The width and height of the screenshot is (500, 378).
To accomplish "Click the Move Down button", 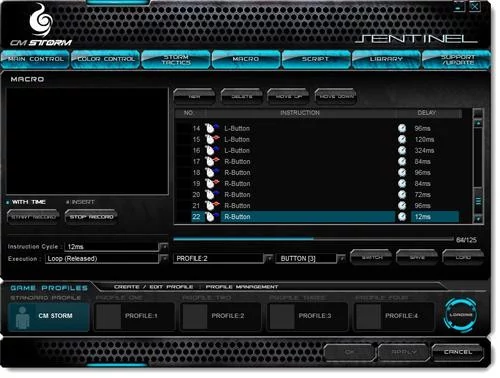I will [x=336, y=97].
